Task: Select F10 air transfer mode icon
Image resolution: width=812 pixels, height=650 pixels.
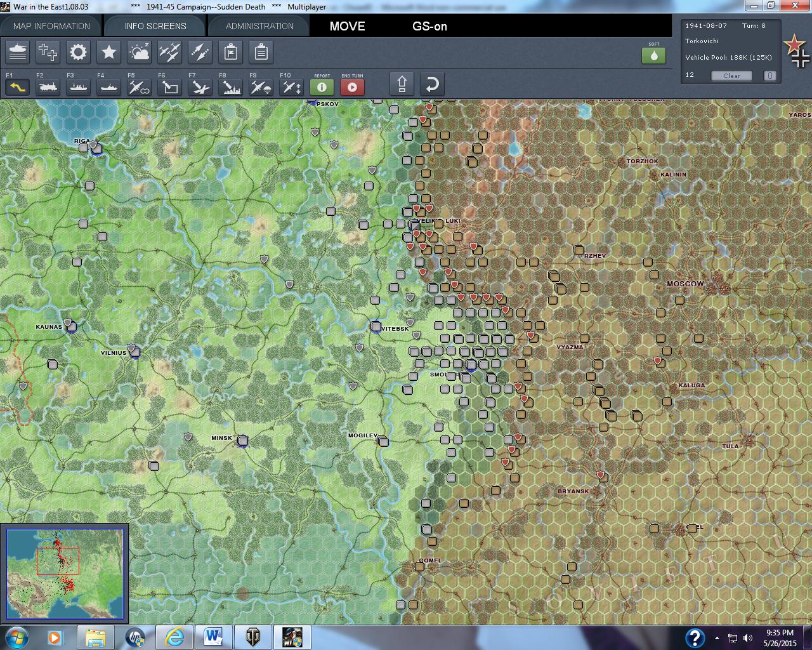Action: 292,87
